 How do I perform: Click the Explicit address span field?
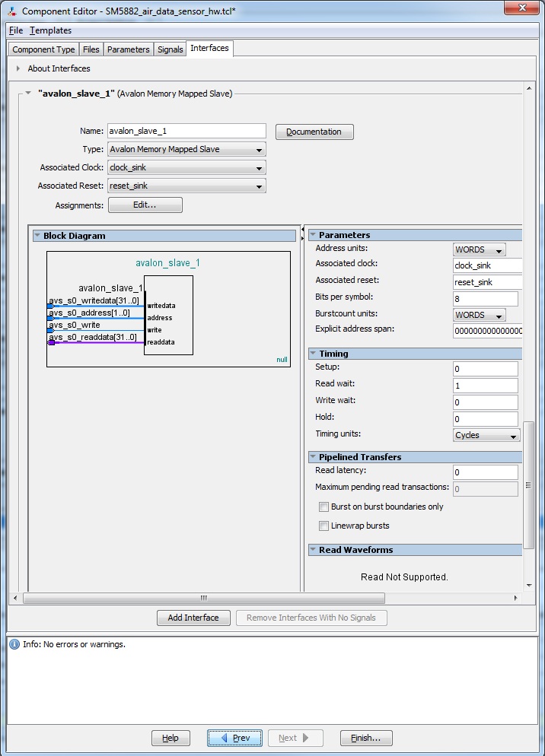488,331
